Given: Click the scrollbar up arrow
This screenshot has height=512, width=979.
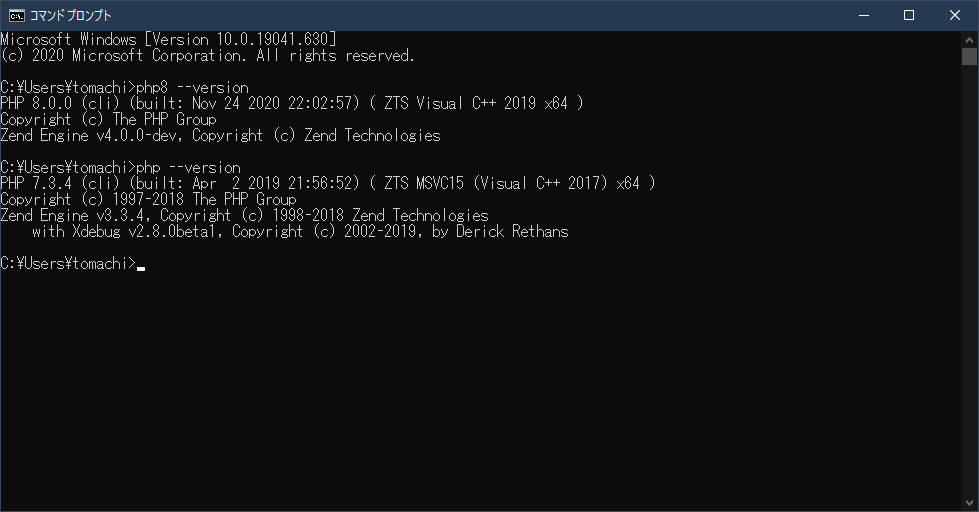Looking at the screenshot, I should pos(969,39).
